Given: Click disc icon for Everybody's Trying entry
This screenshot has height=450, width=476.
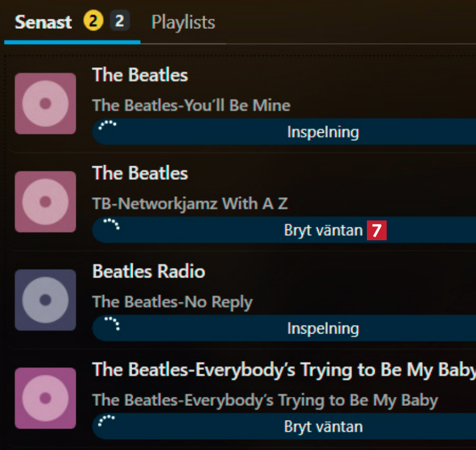Looking at the screenshot, I should pyautogui.click(x=45, y=398).
